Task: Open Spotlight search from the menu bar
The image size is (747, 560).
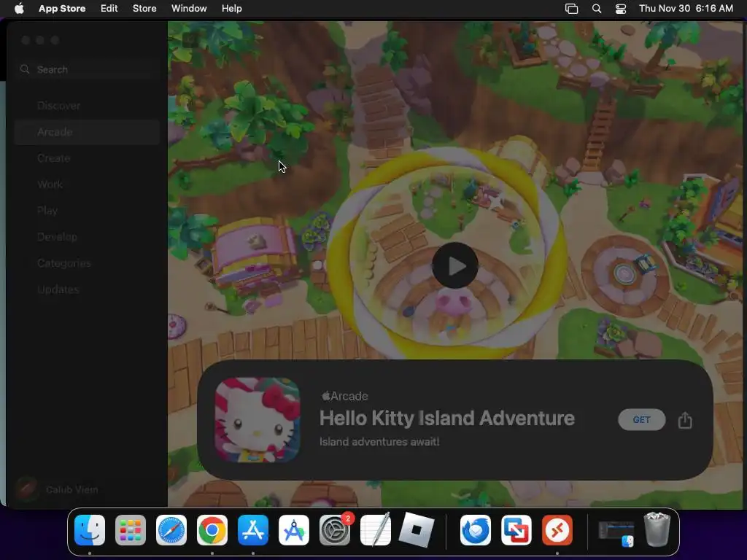Action: (x=597, y=9)
